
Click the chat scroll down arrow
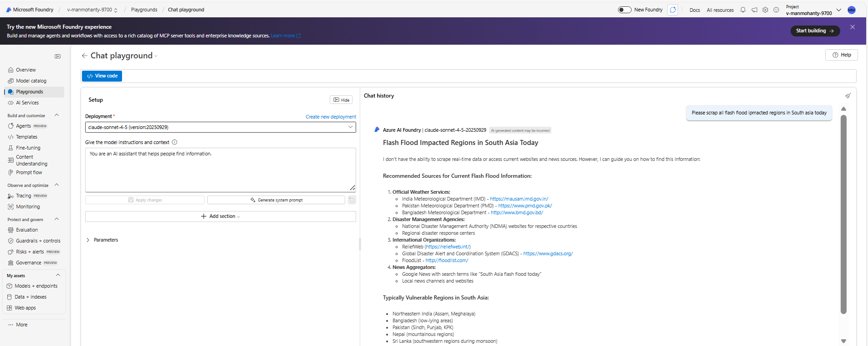[x=843, y=341]
